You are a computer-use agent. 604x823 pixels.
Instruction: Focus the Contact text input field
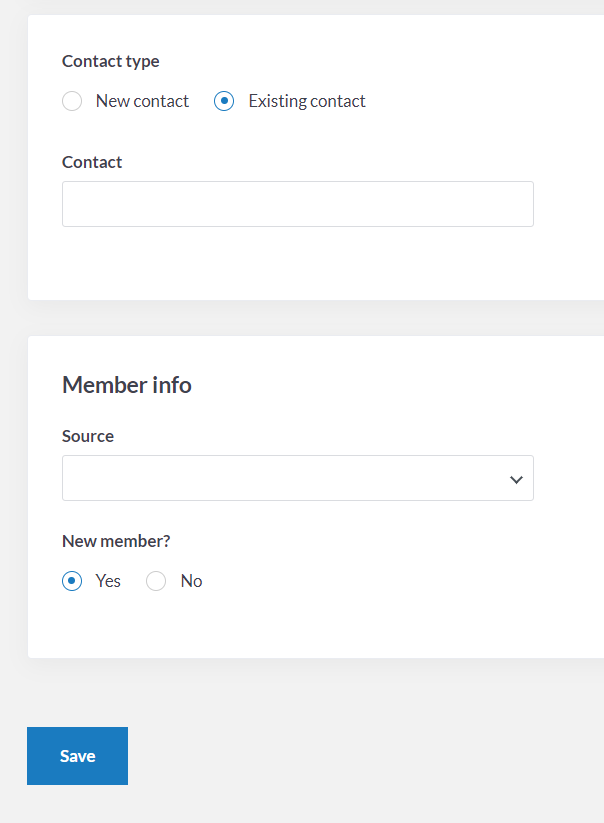(x=298, y=204)
